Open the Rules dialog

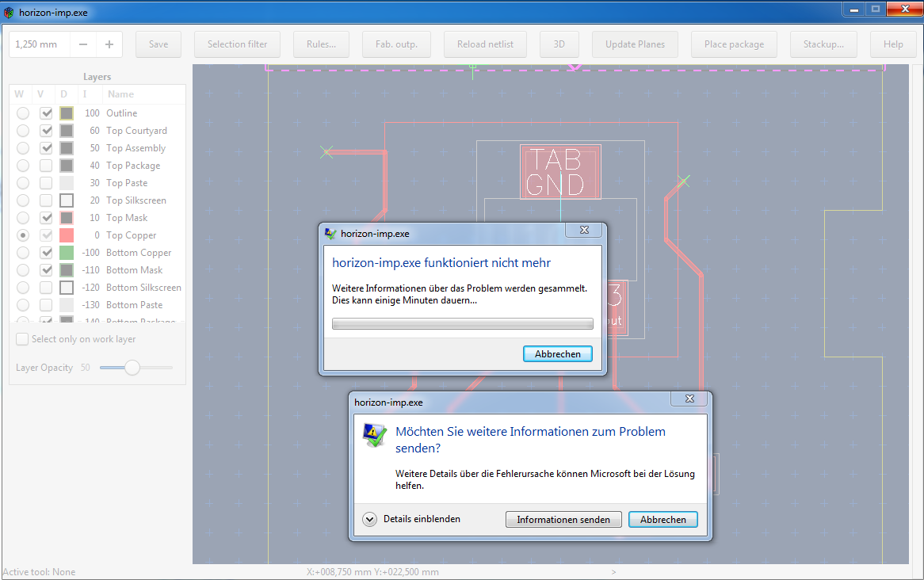pos(321,44)
